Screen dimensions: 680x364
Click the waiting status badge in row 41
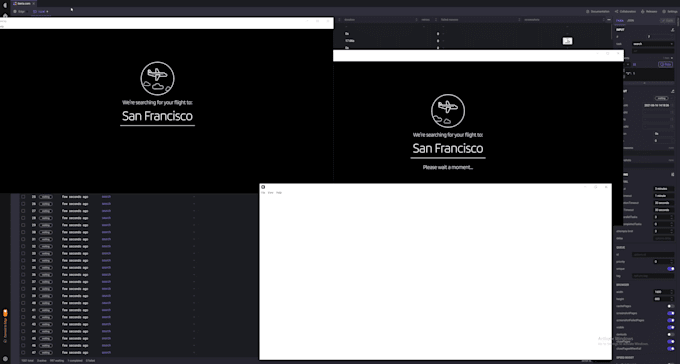pos(46,310)
